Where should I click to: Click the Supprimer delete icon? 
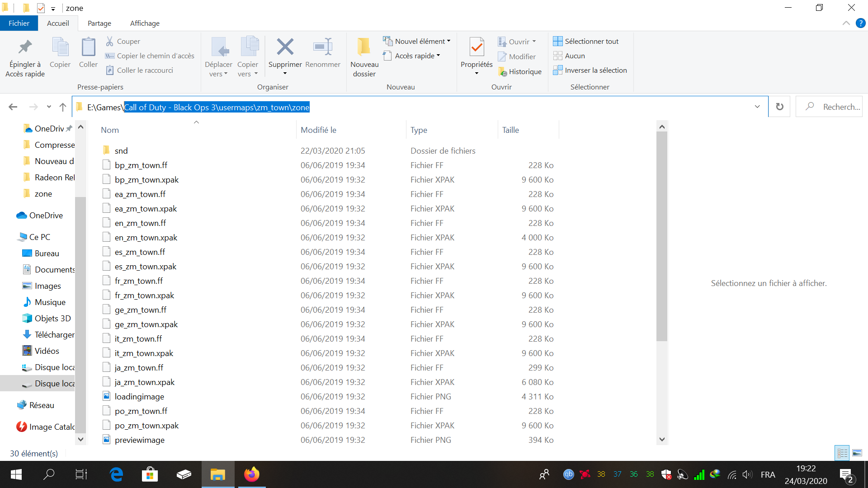285,47
